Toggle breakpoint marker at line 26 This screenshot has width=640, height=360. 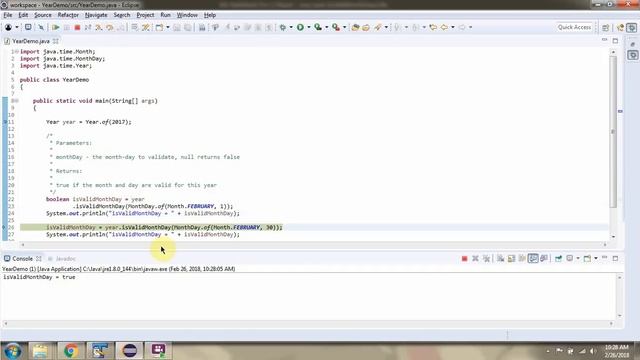pos(4,227)
